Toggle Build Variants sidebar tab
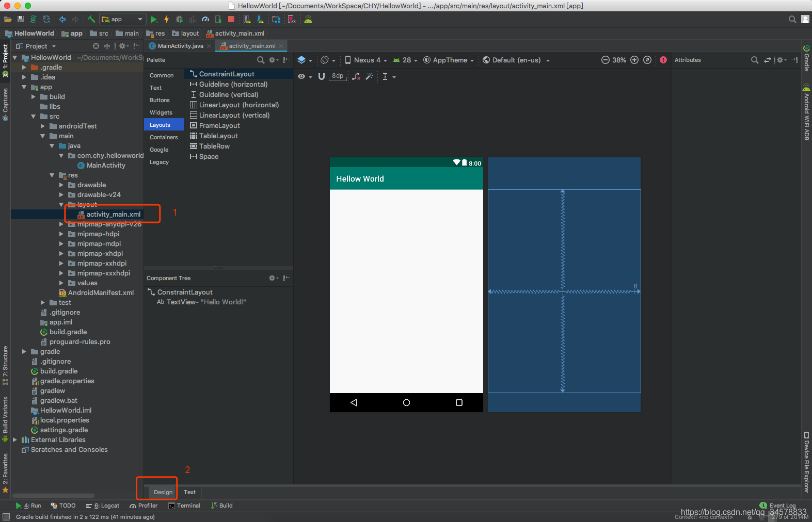 (x=5, y=419)
